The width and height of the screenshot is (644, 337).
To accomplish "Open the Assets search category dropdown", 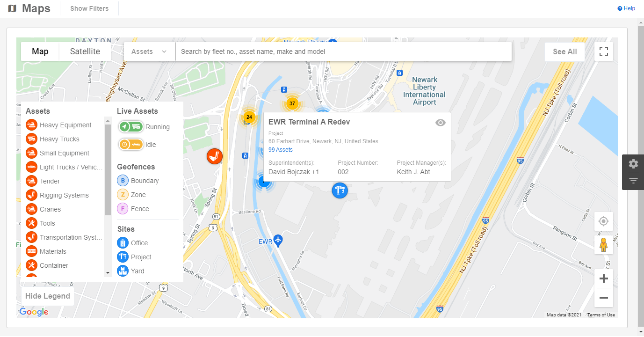I will 149,51.
